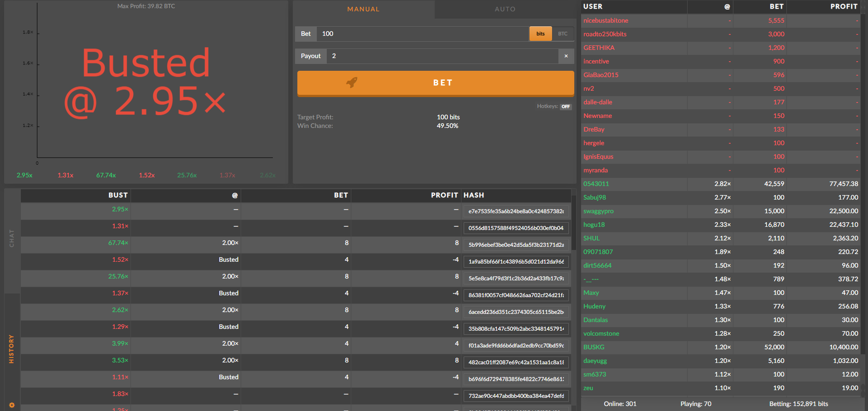Image resolution: width=868 pixels, height=411 pixels.
Task: Open the player named nv2
Action: [588, 88]
